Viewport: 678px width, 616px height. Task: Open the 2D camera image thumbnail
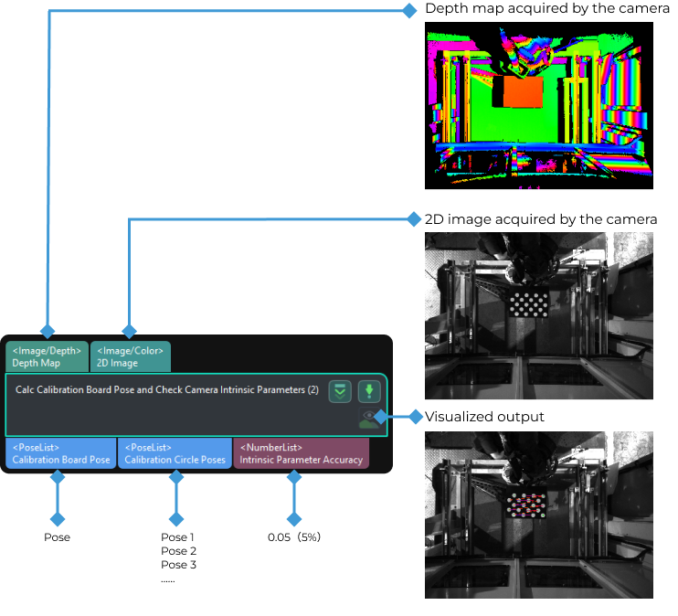coord(539,316)
